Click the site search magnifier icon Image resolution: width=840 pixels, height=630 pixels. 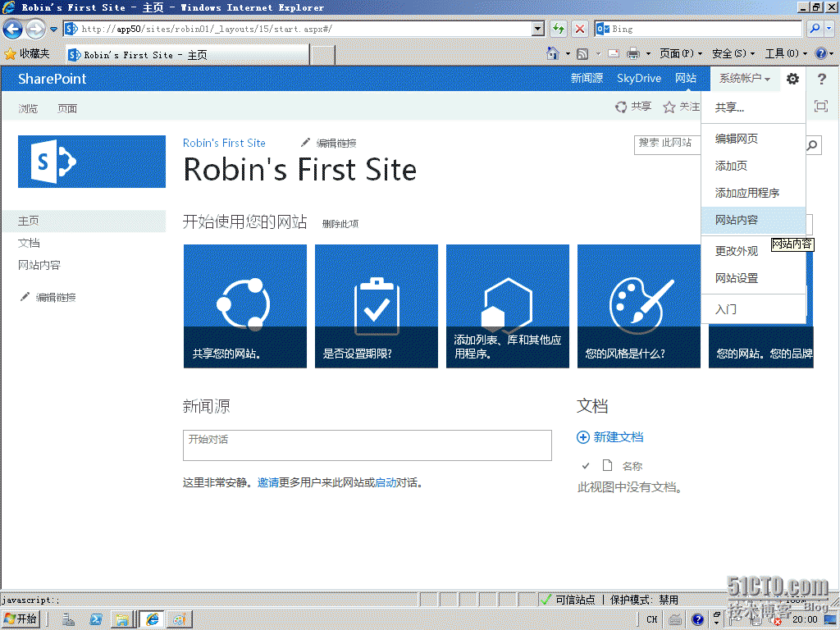click(x=812, y=145)
